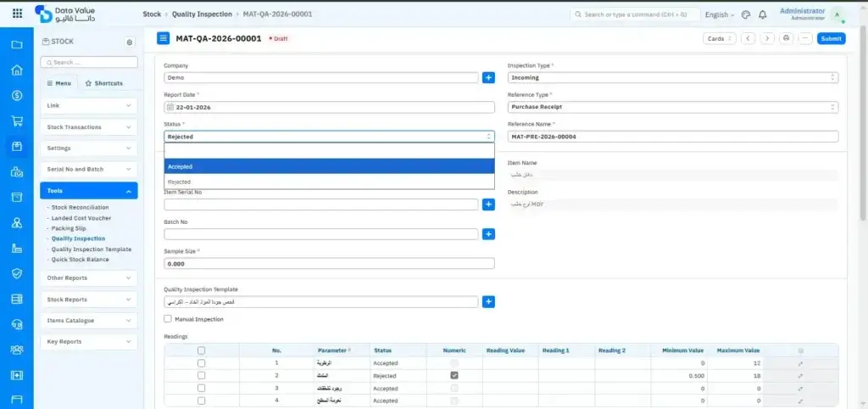This screenshot has width=868, height=409.
Task: Open the apps grid launcher
Action: (17, 14)
